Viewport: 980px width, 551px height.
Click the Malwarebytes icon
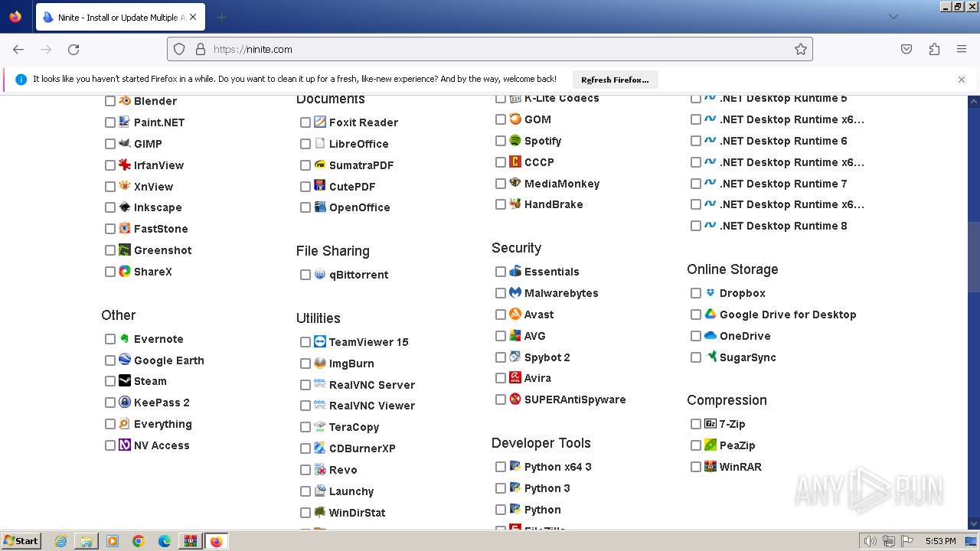pyautogui.click(x=515, y=293)
